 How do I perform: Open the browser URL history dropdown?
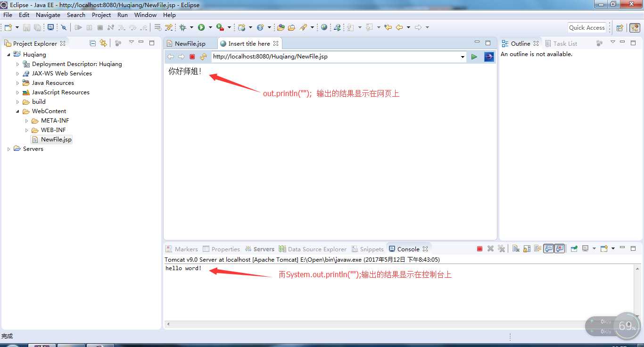point(462,57)
